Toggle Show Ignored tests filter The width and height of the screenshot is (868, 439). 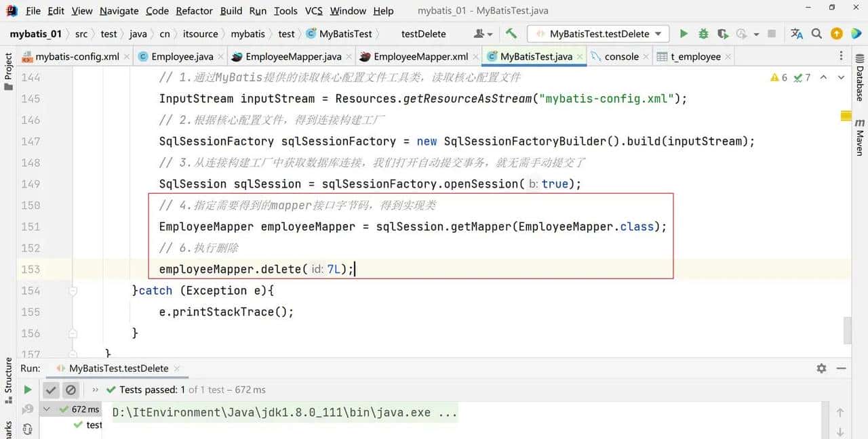71,390
